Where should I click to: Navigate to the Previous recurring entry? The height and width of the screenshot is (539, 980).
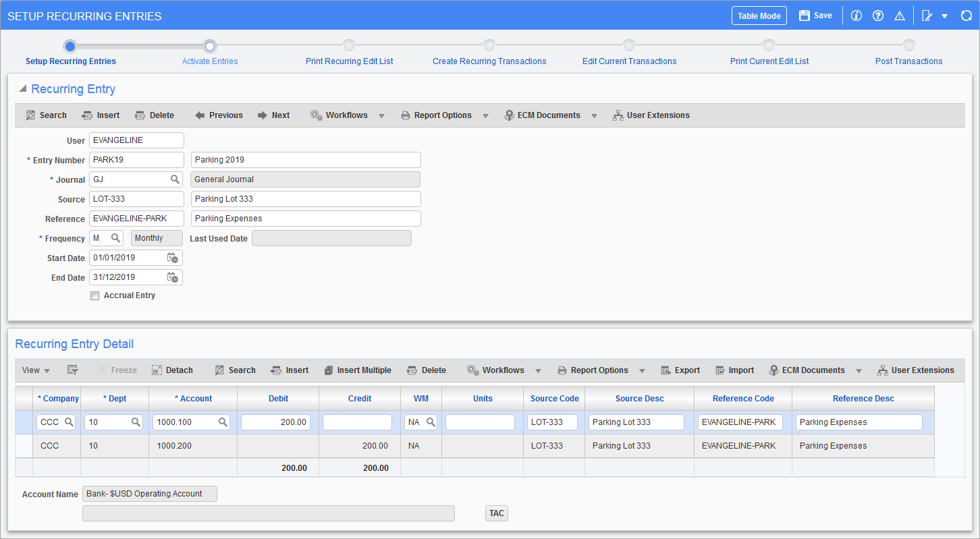[x=218, y=115]
